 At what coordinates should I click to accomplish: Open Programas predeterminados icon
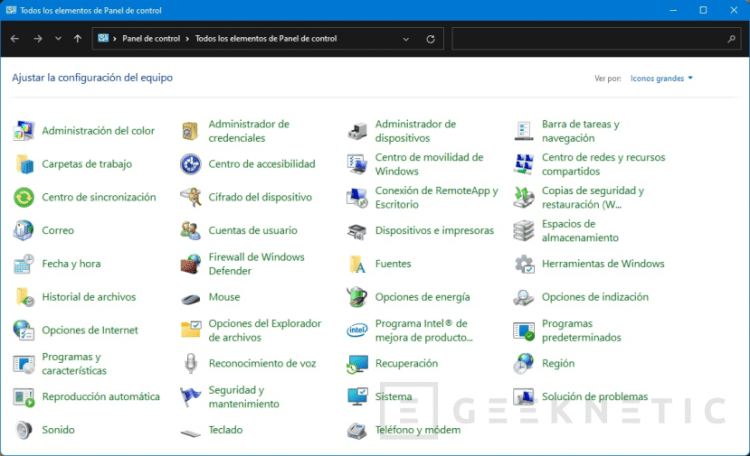click(x=524, y=330)
